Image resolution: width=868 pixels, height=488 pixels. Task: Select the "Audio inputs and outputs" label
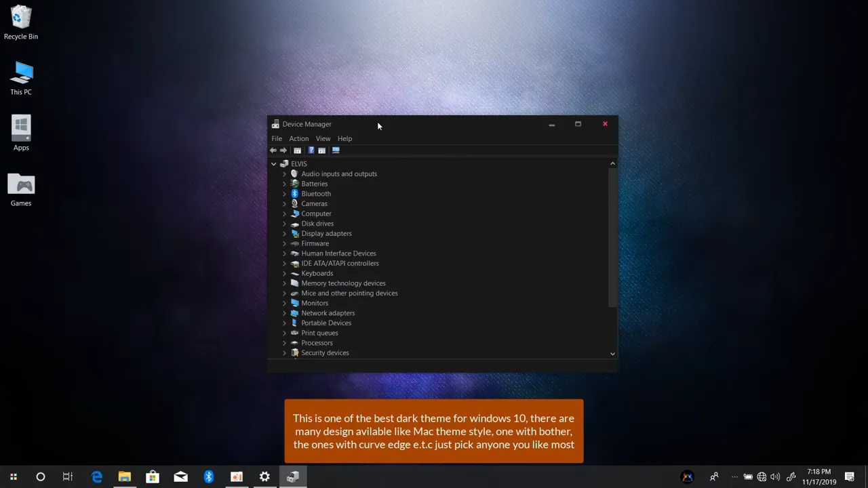[339, 174]
